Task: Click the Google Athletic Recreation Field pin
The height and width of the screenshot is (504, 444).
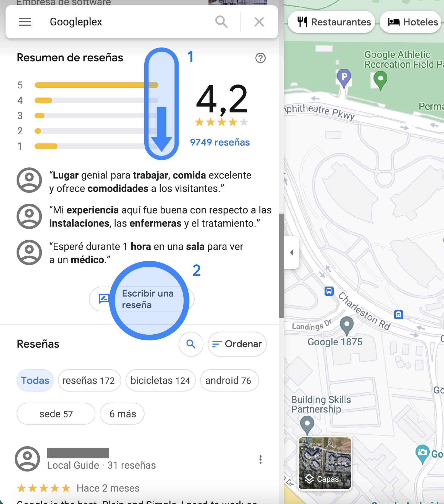Action: [x=380, y=80]
